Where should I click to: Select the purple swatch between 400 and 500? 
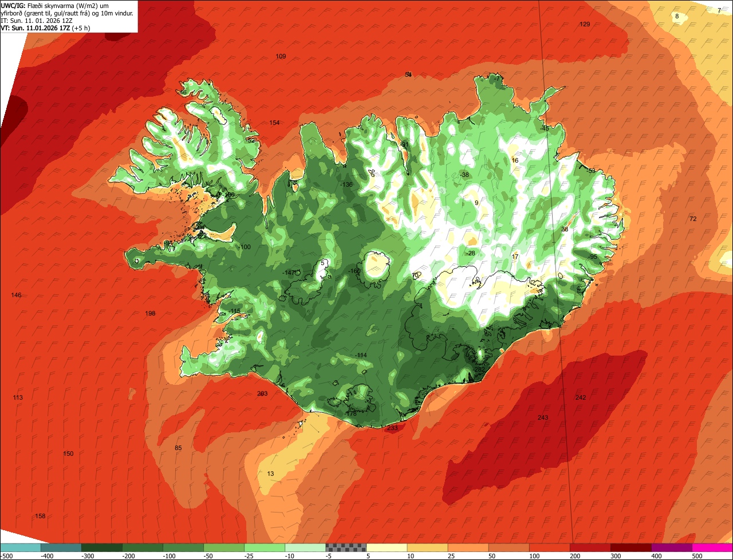click(671, 547)
